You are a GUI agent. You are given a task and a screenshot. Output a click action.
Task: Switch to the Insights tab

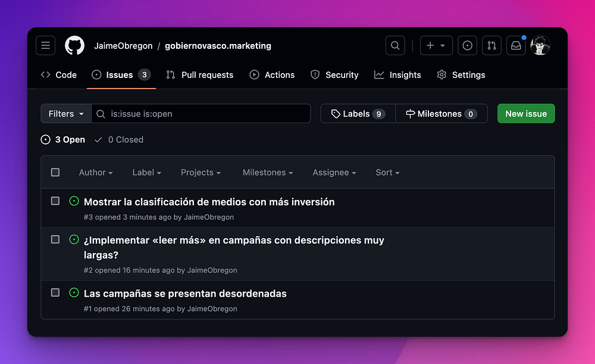[x=397, y=75]
